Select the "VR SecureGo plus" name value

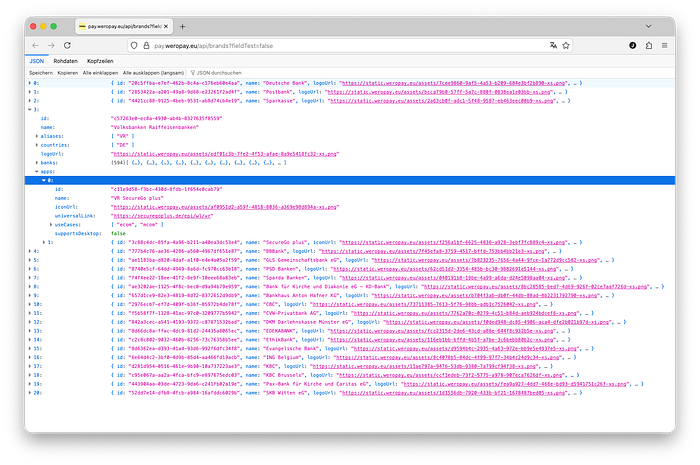(x=137, y=198)
